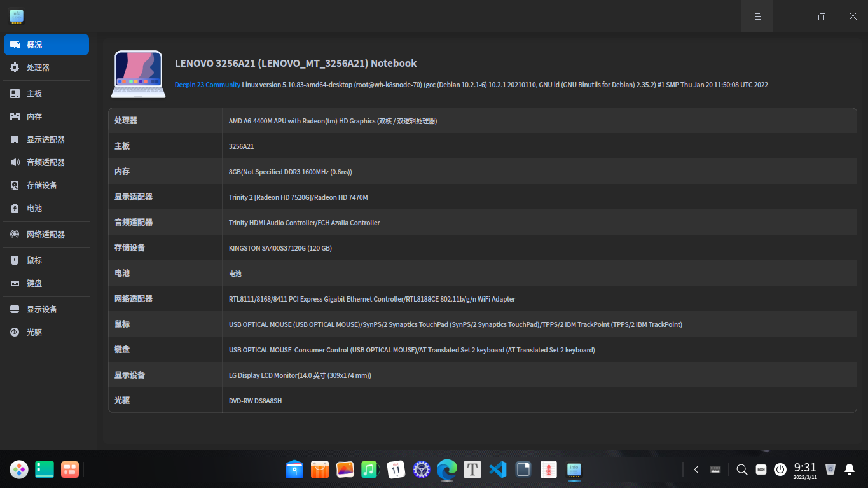Select 光驱 in the sidebar
This screenshot has height=488, width=868.
46,332
